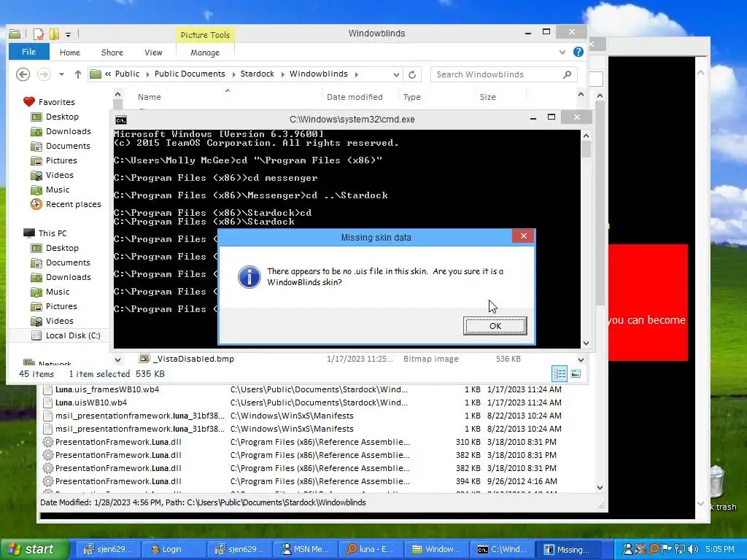Screen dimensions: 747x560
Task: Open the cmd.exe window system menu icon
Action: [x=121, y=120]
